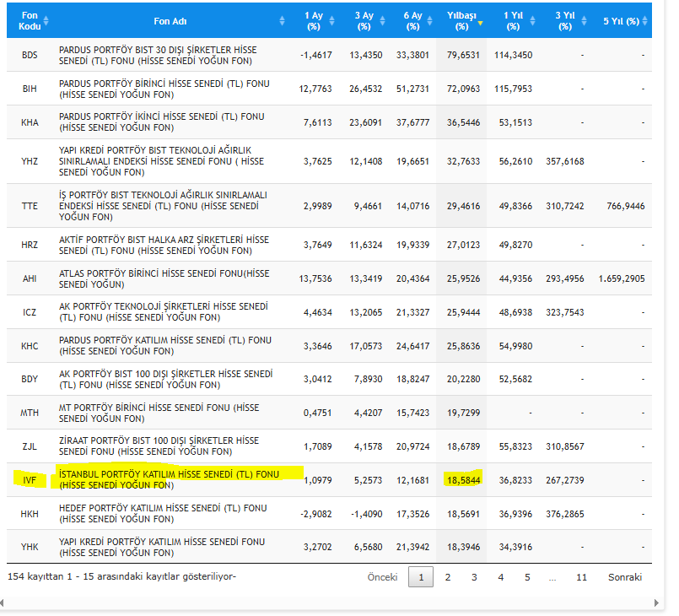Select fund code AHI
Screen dimensions: 679x616
tap(30, 278)
